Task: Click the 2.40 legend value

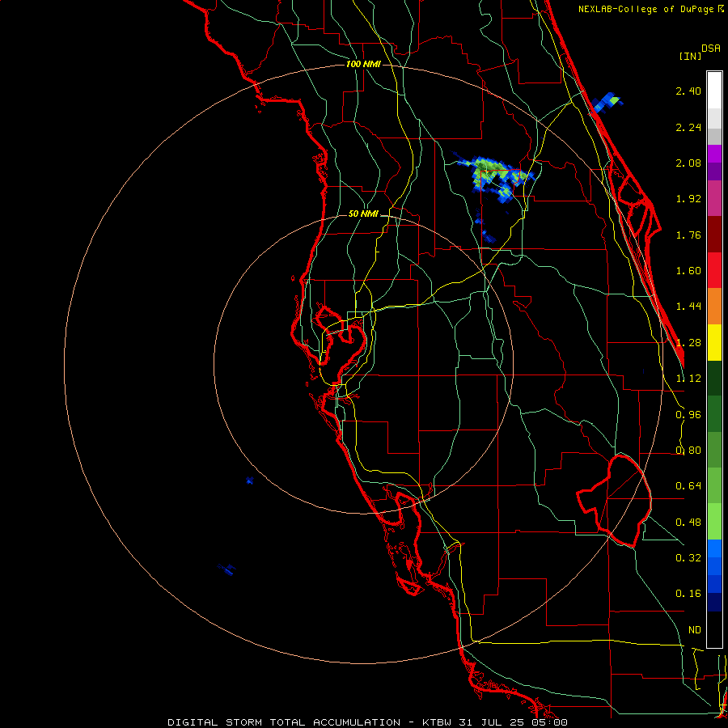Action: tap(688, 91)
